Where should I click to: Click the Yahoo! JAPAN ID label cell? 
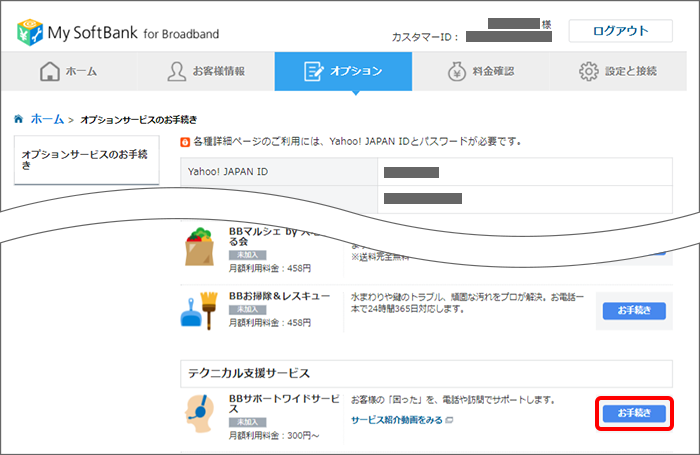click(x=279, y=171)
